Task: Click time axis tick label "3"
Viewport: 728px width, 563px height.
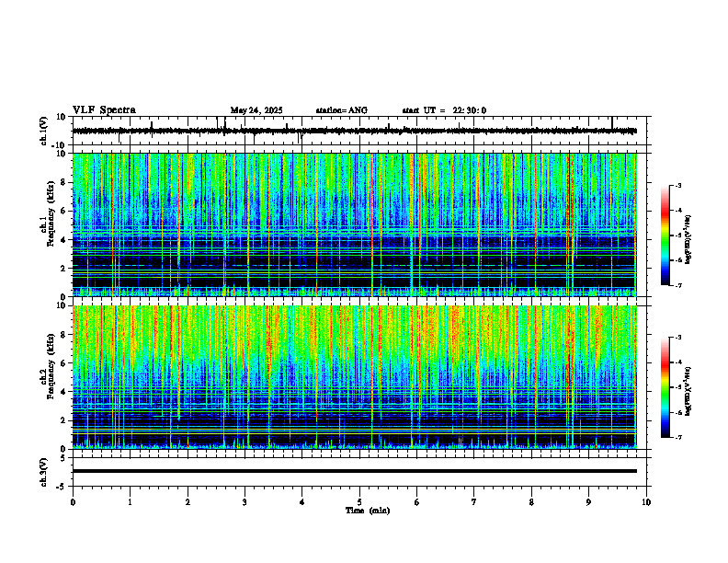Action: pos(245,502)
